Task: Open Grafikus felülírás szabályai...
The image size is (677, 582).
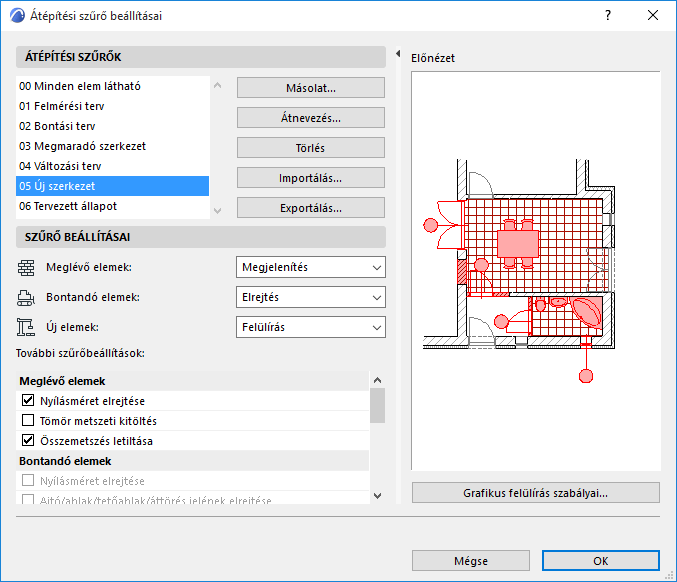Action: click(x=536, y=493)
